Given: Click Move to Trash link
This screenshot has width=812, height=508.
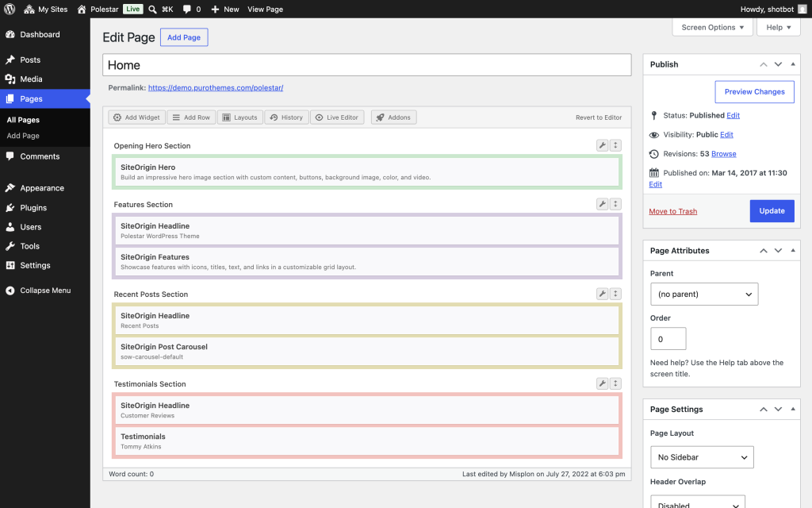Looking at the screenshot, I should pyautogui.click(x=672, y=211).
